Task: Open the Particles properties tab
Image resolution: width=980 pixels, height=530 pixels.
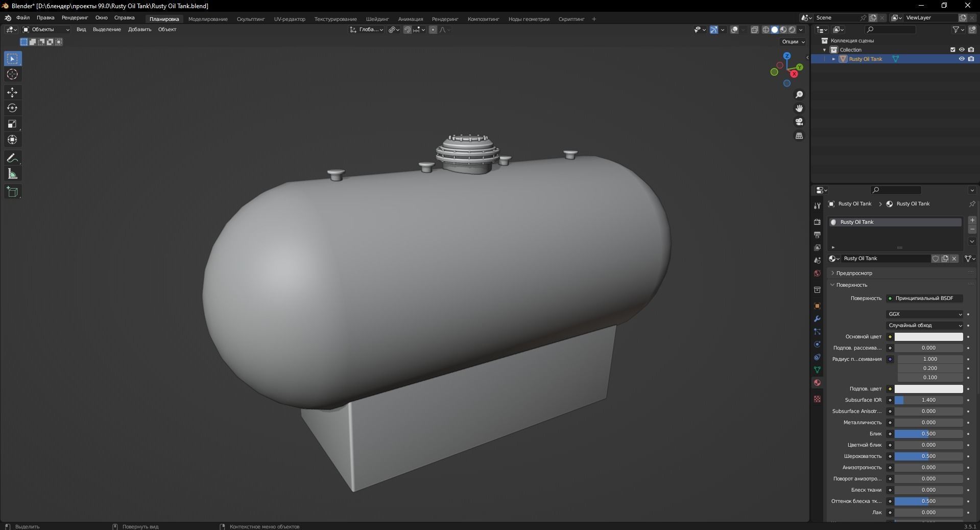Action: click(x=817, y=331)
